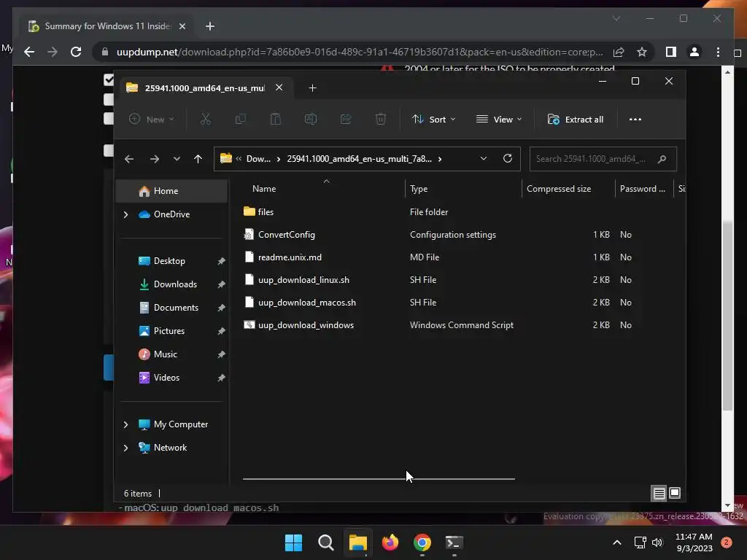Select the Summary for Windows 11 Chrome tab

(x=107, y=26)
